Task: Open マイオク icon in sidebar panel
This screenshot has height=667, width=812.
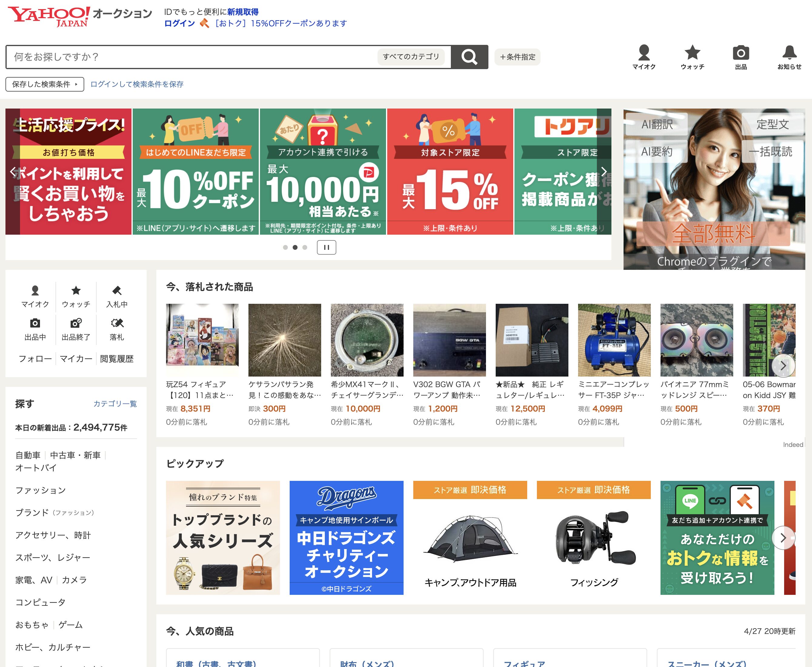Action: point(35,297)
